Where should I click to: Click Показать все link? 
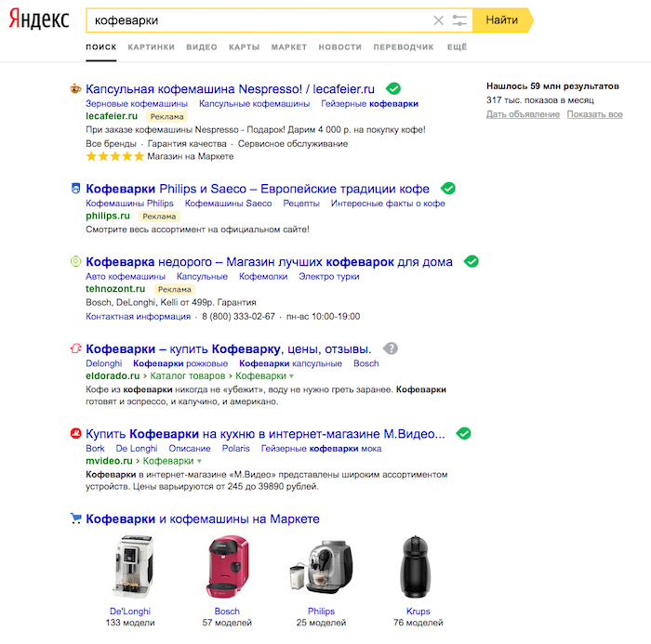tap(595, 114)
